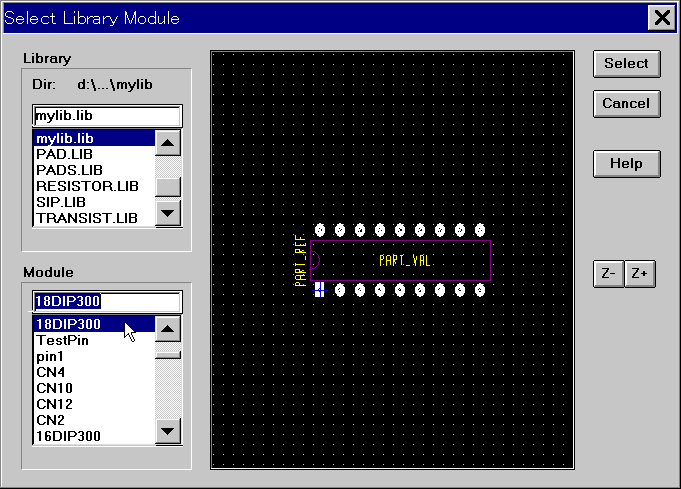The height and width of the screenshot is (489, 681).
Task: Click library list scrollbar thumb
Action: [x=168, y=187]
